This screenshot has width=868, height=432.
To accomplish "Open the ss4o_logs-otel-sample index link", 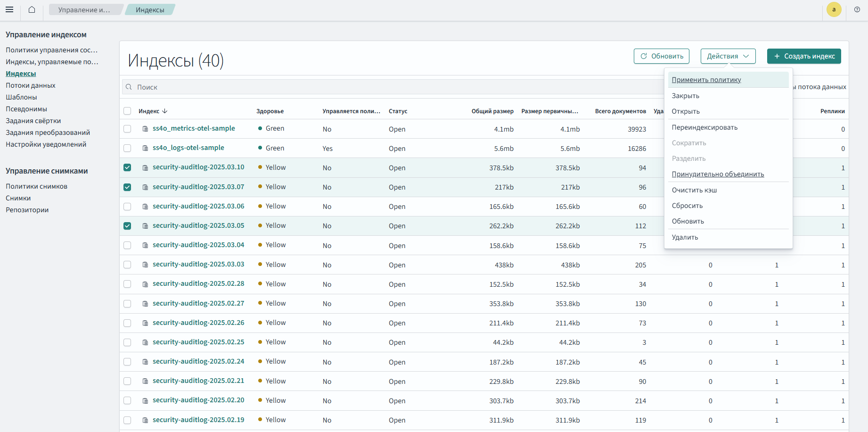I will [x=188, y=148].
